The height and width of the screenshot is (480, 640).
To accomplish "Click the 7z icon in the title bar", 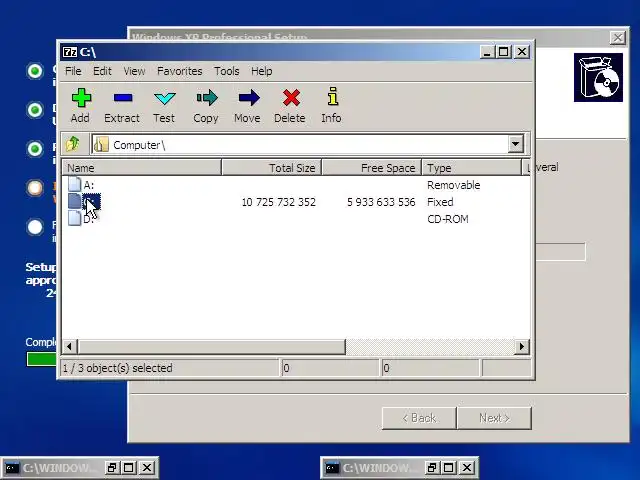I will [70, 52].
